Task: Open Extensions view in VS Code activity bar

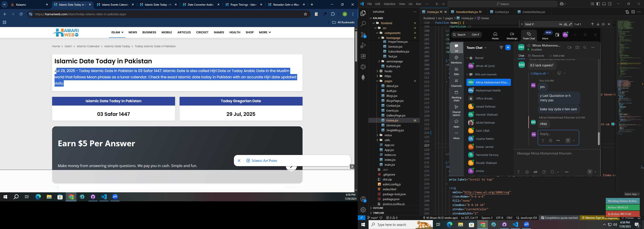Action: coord(363,56)
